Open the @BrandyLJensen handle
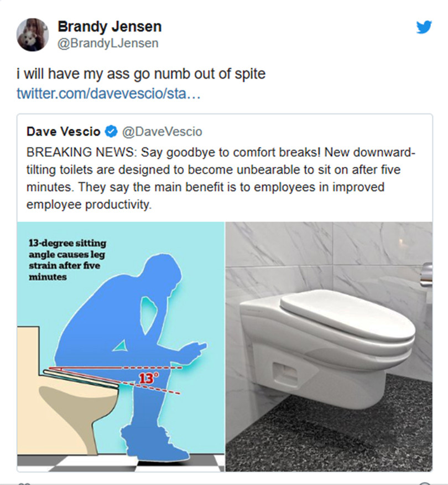The image size is (448, 485). [x=108, y=43]
